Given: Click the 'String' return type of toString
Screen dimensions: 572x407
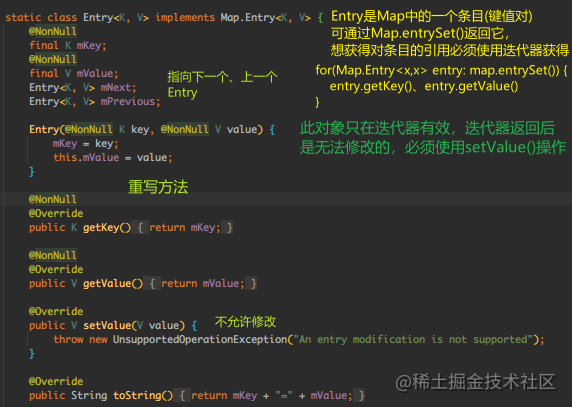Looking at the screenshot, I should pyautogui.click(x=89, y=396).
